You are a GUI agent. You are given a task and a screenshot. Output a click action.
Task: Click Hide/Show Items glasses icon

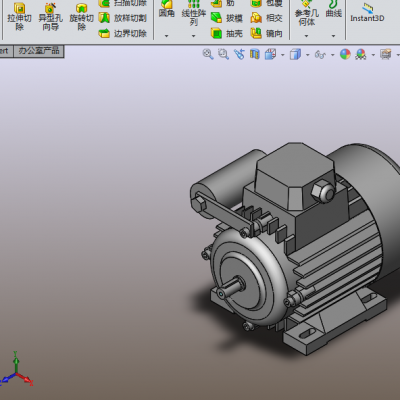click(x=320, y=54)
